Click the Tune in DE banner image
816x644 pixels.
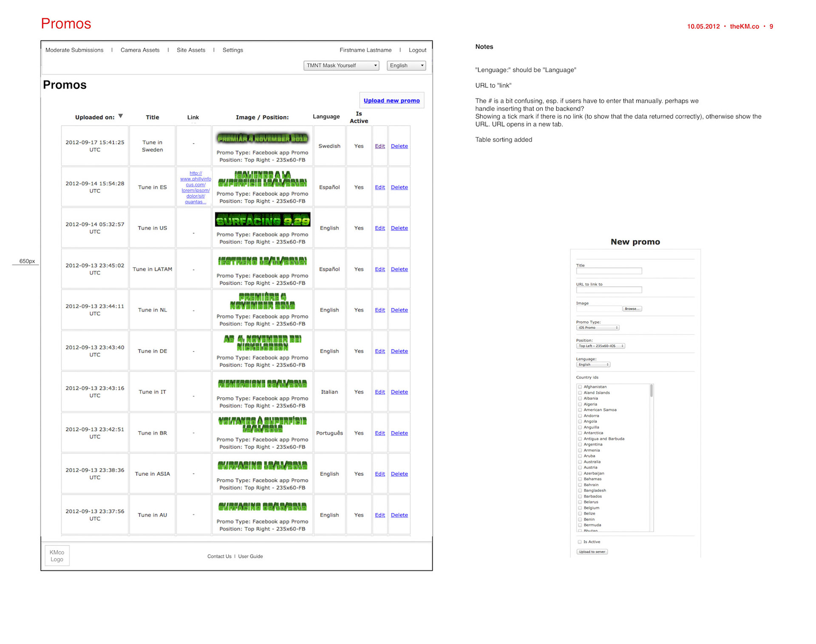coord(262,342)
